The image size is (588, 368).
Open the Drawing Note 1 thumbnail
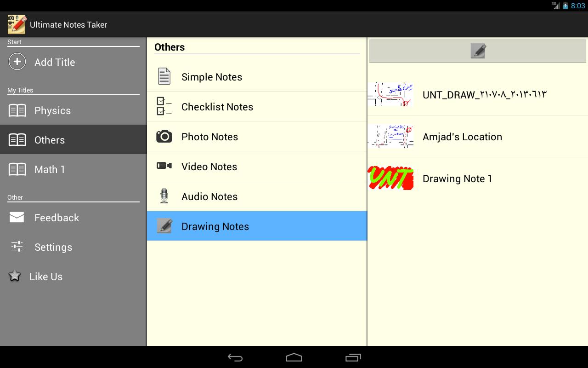(391, 178)
